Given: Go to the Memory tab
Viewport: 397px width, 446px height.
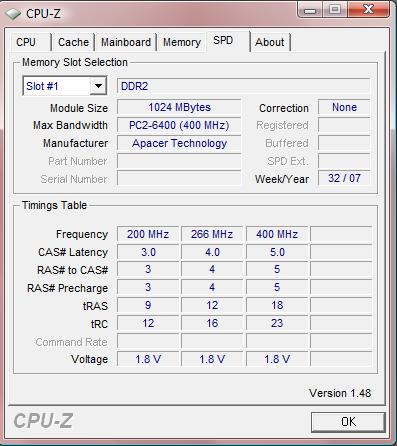Looking at the screenshot, I should [x=182, y=42].
